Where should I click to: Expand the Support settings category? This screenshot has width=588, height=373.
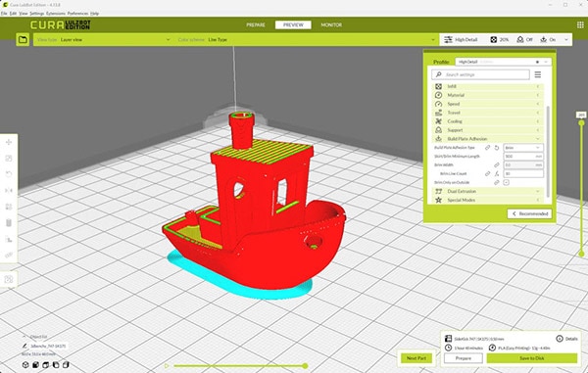[x=487, y=130]
